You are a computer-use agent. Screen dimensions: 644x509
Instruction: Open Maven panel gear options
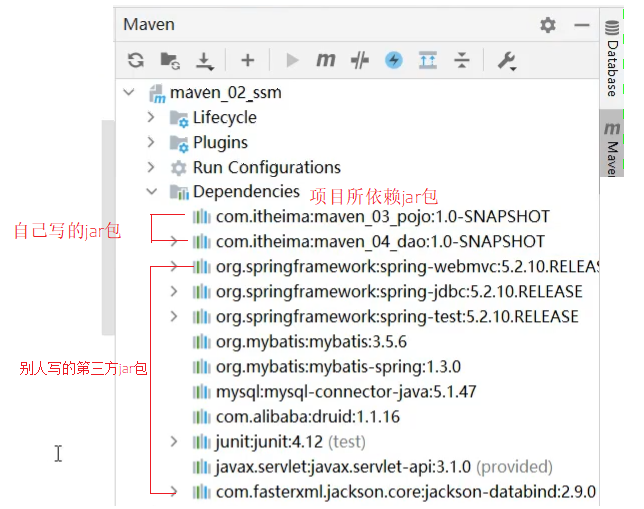[547, 25]
